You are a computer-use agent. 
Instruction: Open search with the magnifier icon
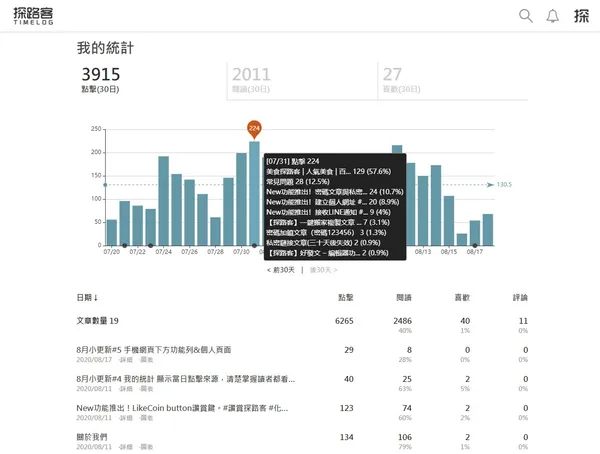coord(526,16)
